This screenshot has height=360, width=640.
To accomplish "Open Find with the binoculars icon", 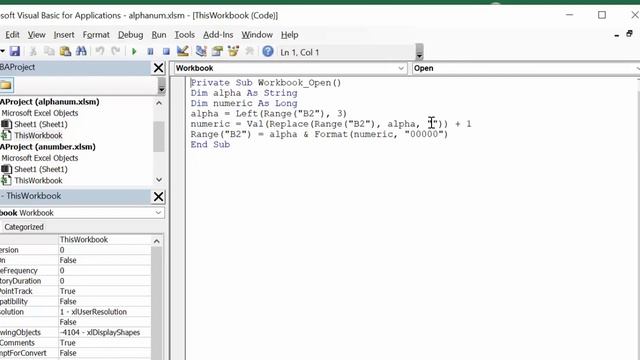I will 81,51.
